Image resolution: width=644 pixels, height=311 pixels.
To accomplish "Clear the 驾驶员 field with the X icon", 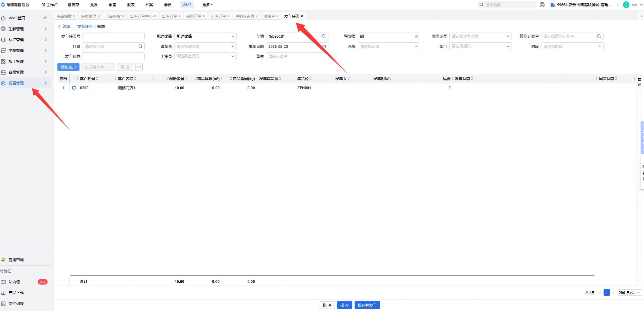I will click(416, 36).
